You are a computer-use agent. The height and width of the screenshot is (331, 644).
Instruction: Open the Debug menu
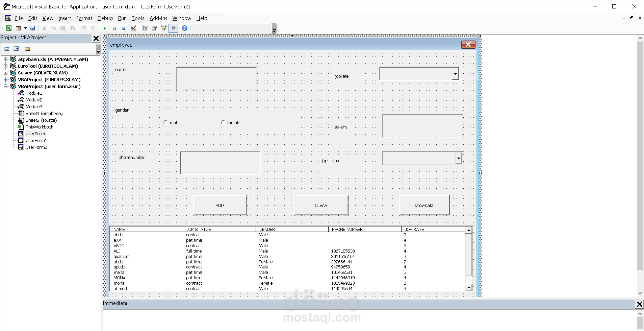105,18
